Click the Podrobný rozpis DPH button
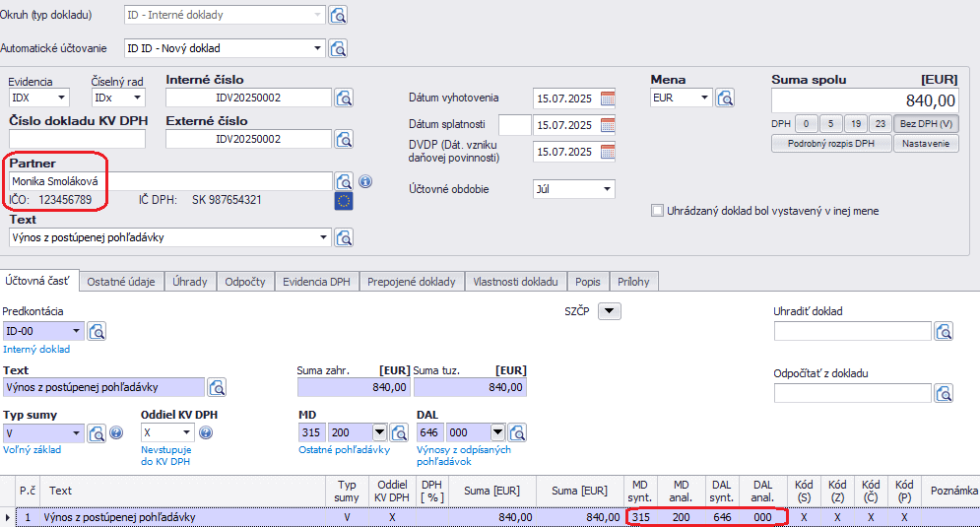980x527 pixels. (830, 144)
